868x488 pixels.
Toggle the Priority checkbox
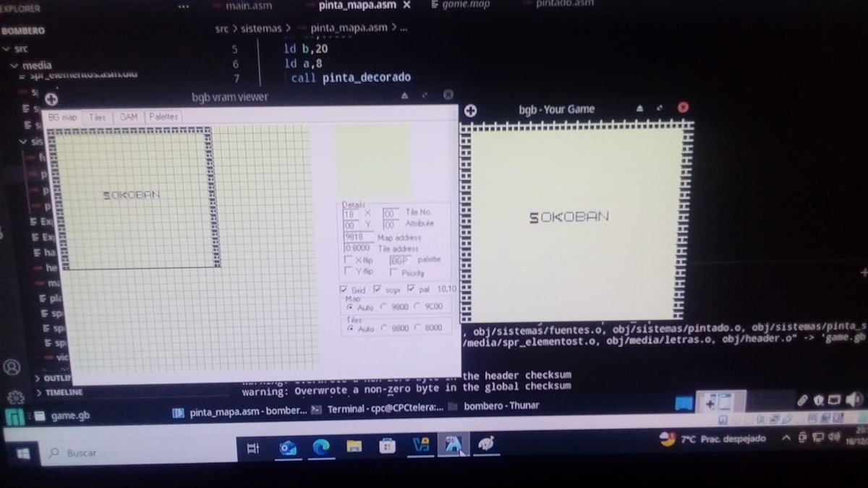click(395, 273)
